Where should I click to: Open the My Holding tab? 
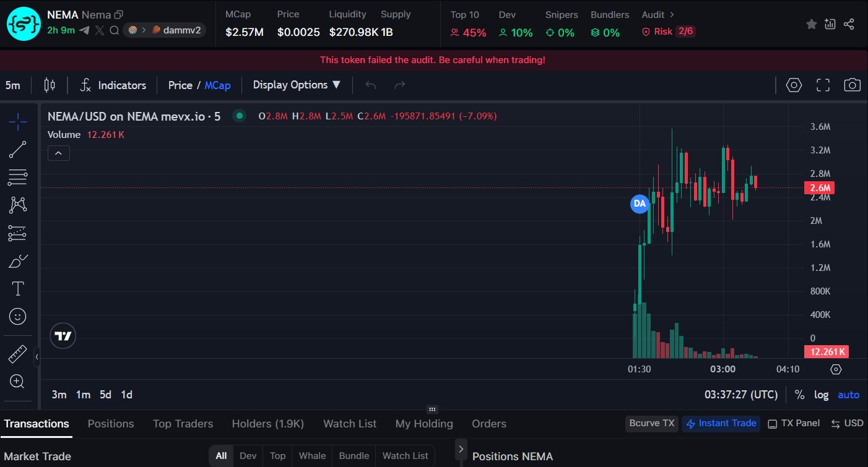click(x=424, y=424)
